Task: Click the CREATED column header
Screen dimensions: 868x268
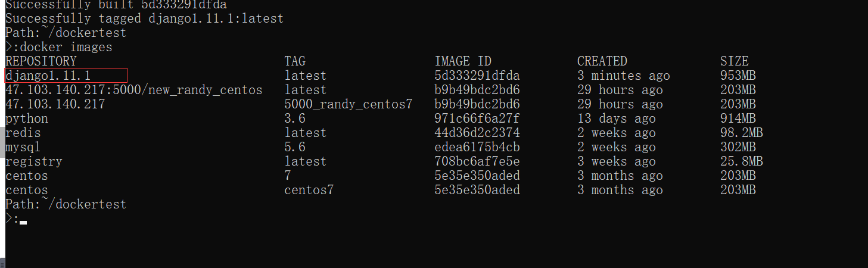Action: pos(602,61)
